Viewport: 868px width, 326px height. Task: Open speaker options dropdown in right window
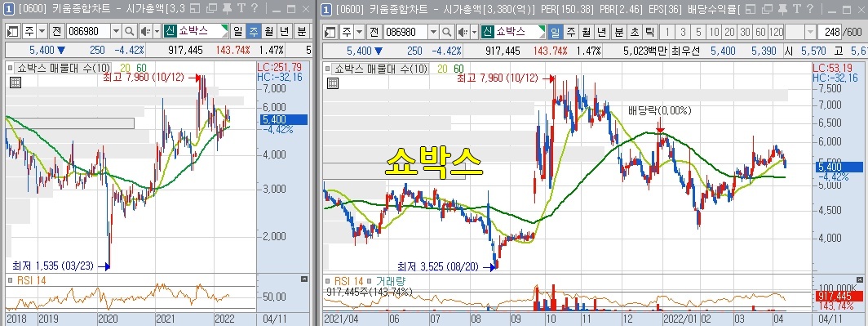click(474, 32)
